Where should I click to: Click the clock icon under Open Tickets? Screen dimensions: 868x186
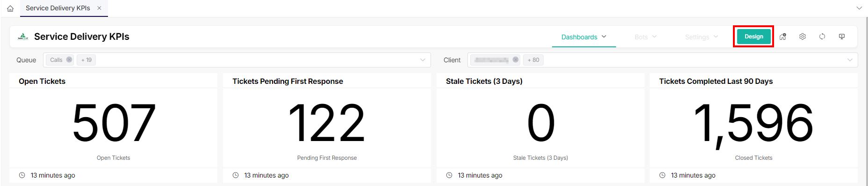pyautogui.click(x=22, y=175)
